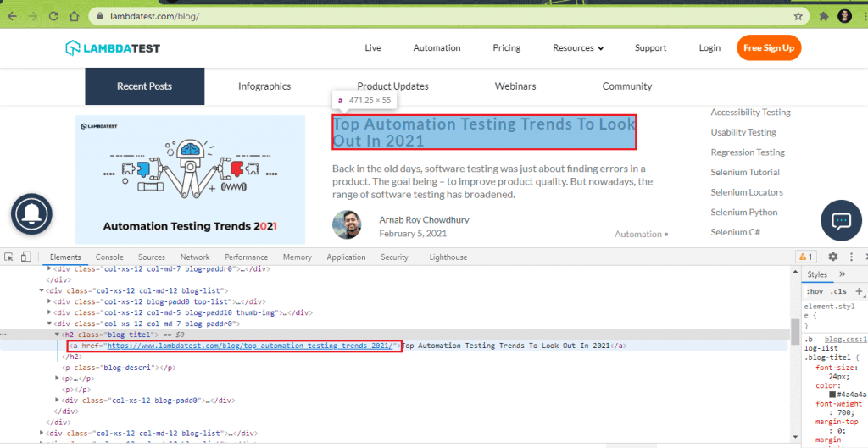This screenshot has width=868, height=448.
Task: Click the Free Sign Up button
Action: point(769,48)
